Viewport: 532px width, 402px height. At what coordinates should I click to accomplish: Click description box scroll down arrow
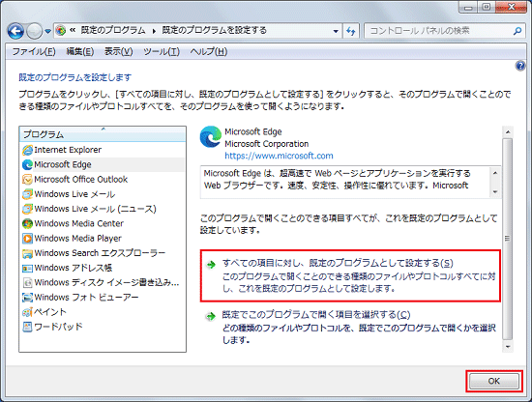pyautogui.click(x=495, y=192)
